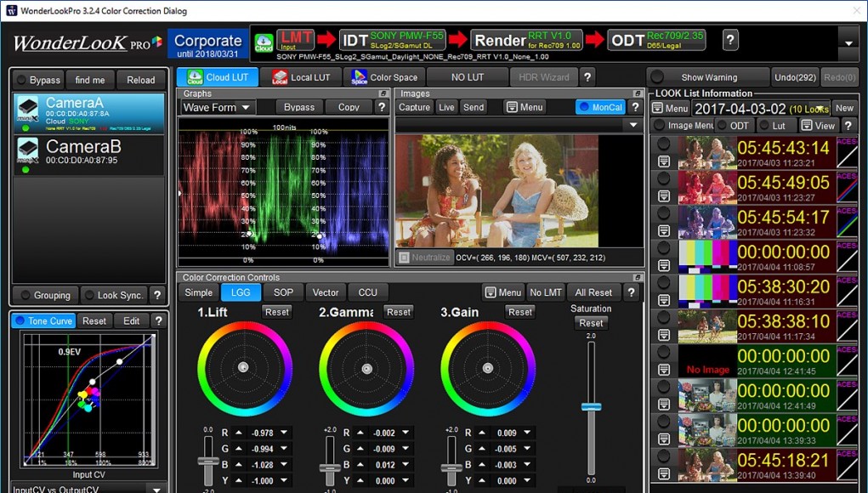This screenshot has width=868, height=493.
Task: Open help in Color Correction Controls
Action: 631,292
